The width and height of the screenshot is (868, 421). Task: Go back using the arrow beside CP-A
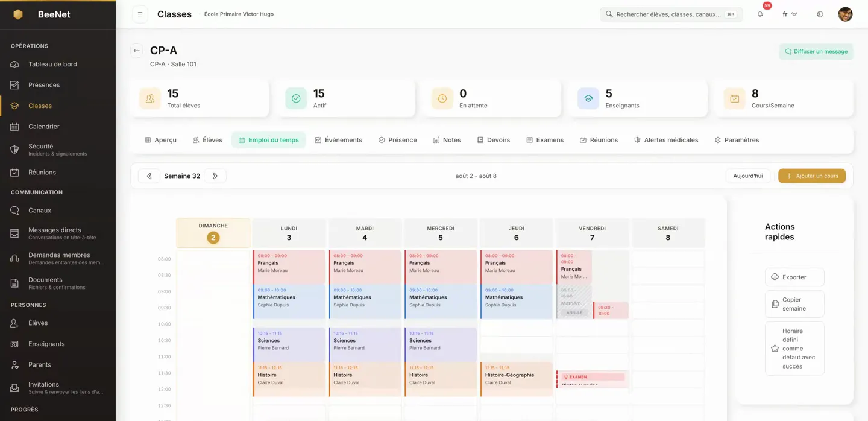click(x=137, y=51)
